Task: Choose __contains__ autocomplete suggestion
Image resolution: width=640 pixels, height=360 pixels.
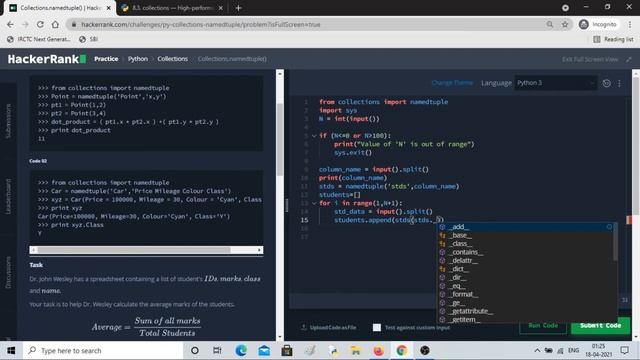Action: [526, 252]
